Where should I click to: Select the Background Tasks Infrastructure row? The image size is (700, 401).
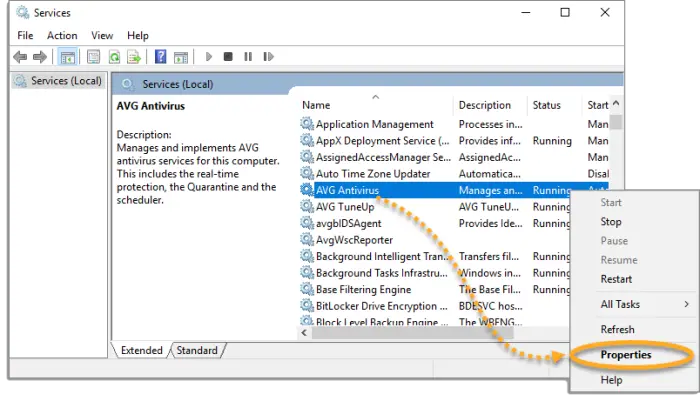435,273
